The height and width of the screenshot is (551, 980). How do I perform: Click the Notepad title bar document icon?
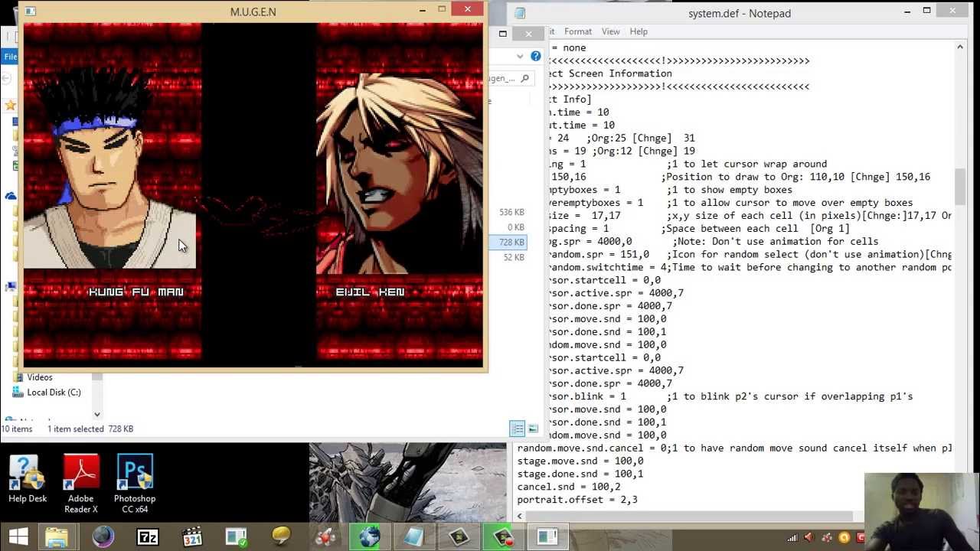tap(520, 13)
